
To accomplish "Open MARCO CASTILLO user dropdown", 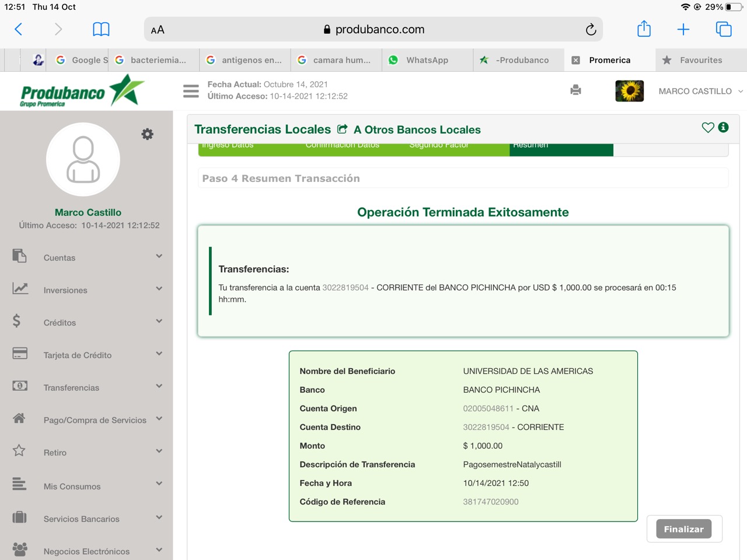I will [700, 91].
